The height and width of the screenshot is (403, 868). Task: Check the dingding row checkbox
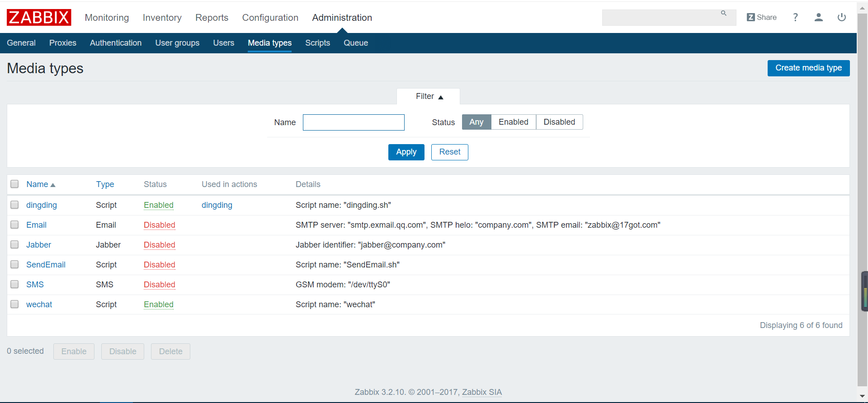tap(14, 205)
